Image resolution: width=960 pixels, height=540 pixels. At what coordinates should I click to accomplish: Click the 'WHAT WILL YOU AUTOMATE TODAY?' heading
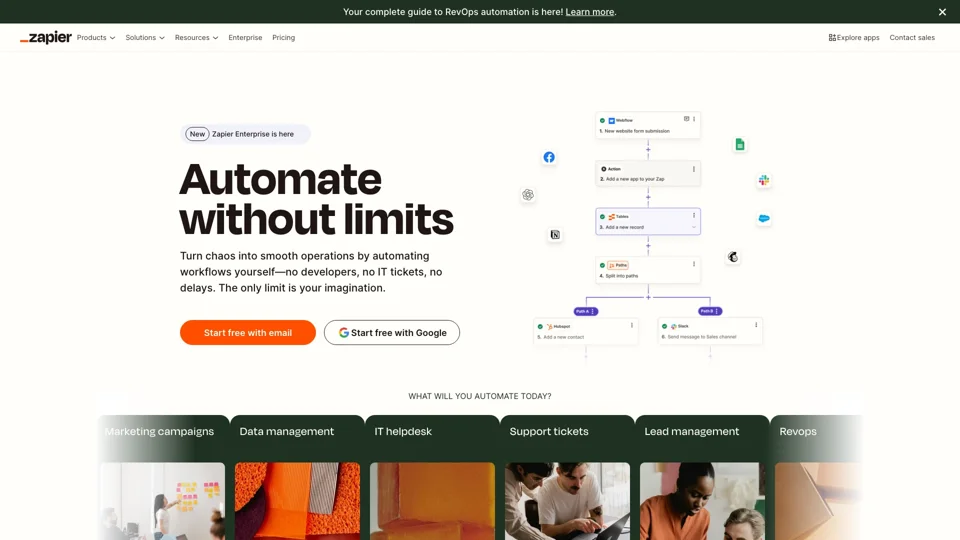click(480, 396)
